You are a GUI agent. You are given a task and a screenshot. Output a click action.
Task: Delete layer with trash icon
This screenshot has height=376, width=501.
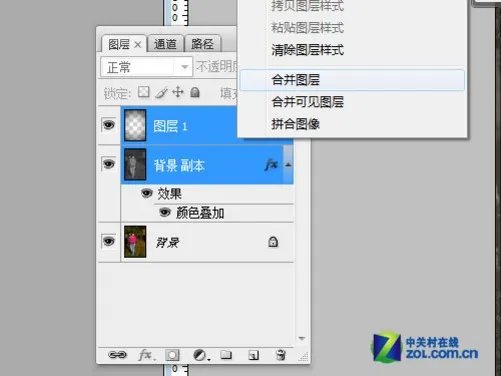click(x=281, y=355)
